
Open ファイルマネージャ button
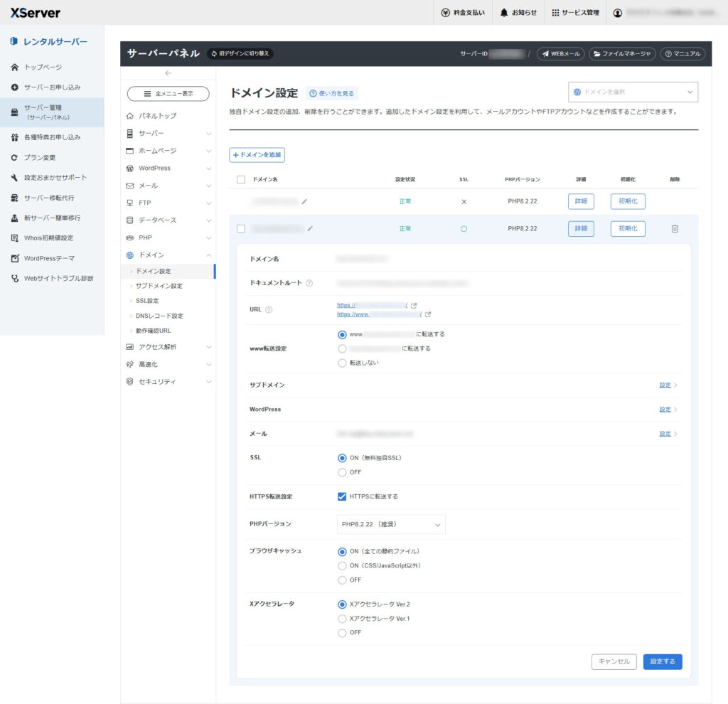pos(622,54)
